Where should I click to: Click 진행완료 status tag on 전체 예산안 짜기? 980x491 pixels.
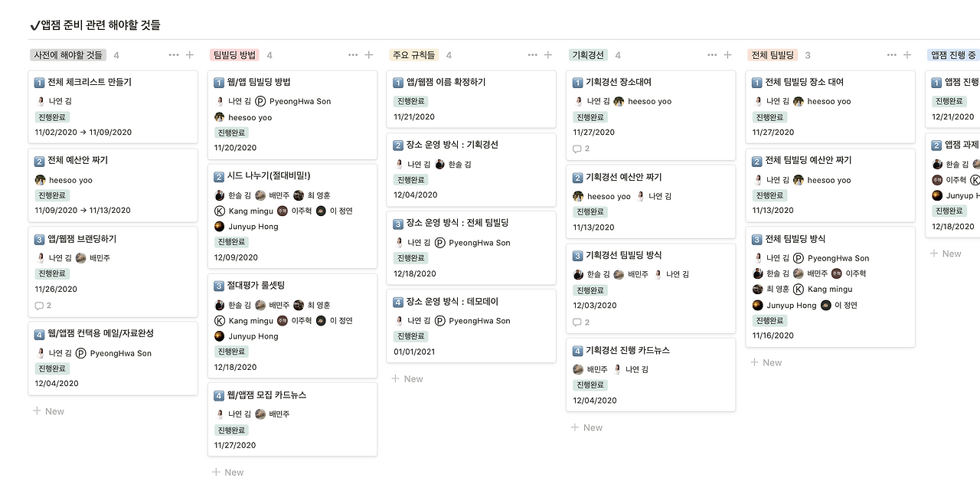(52, 195)
